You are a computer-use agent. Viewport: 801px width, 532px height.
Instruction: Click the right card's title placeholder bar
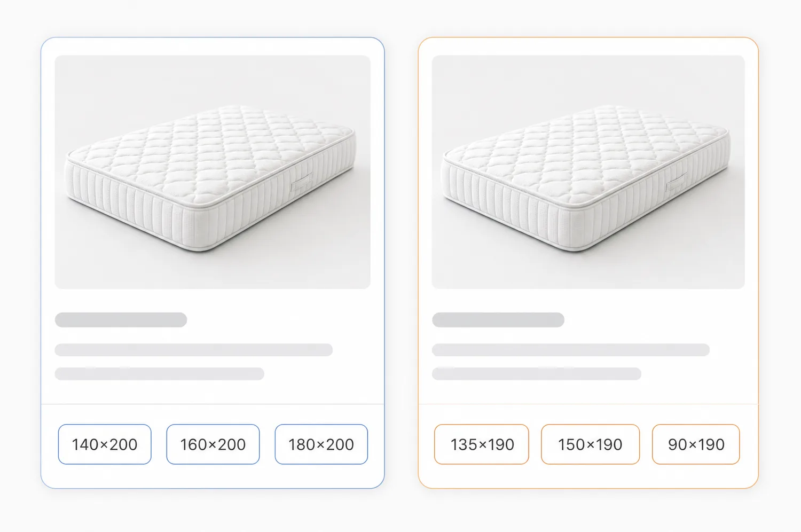click(498, 320)
